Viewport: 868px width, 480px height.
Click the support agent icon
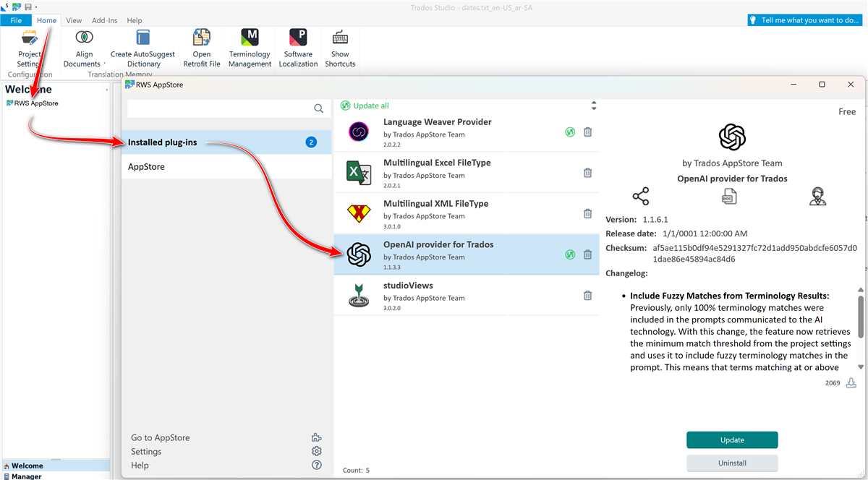(x=818, y=197)
